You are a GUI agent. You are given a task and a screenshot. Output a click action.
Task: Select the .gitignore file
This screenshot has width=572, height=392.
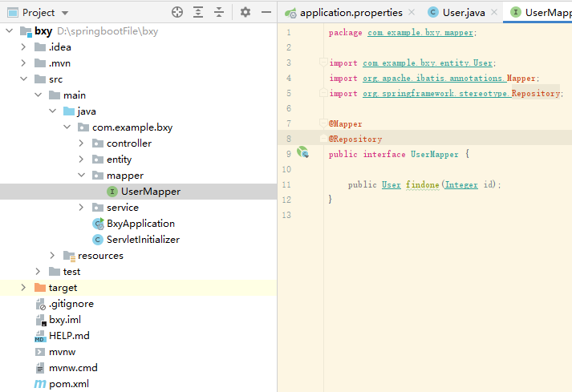[x=71, y=304]
